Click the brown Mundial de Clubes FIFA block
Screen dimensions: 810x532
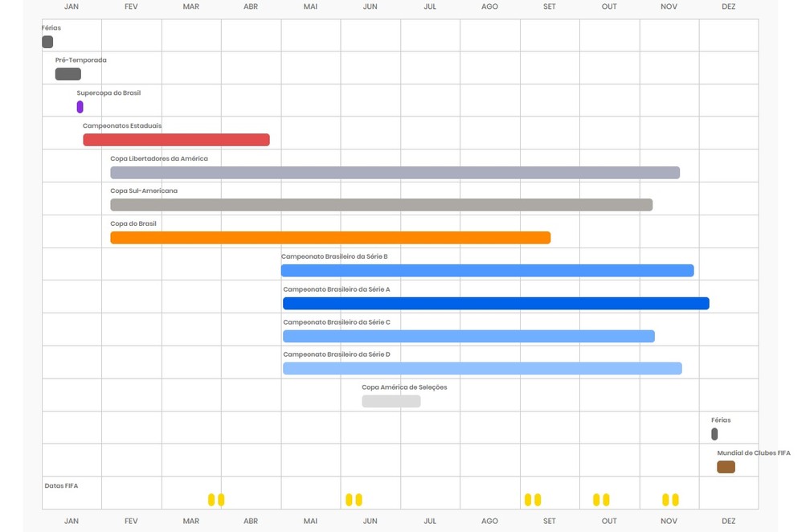[726, 467]
